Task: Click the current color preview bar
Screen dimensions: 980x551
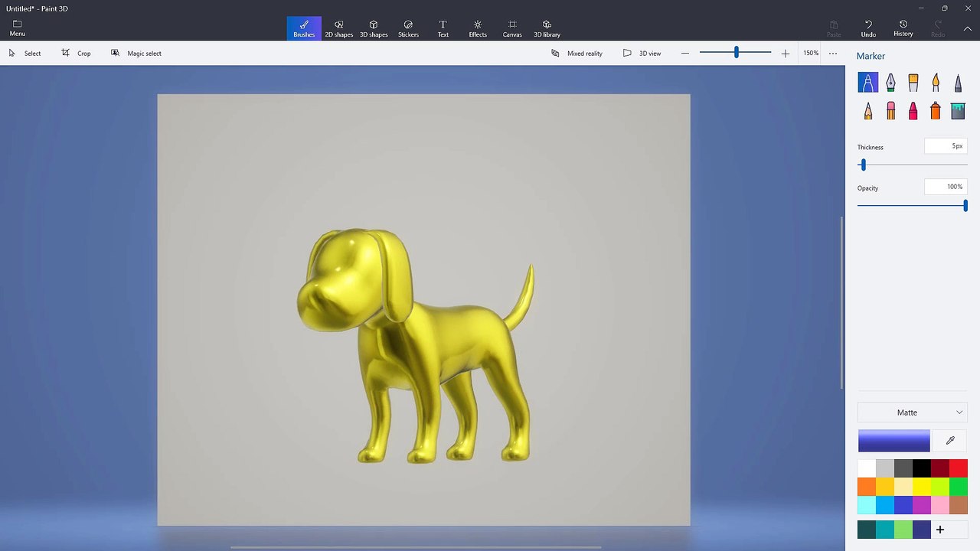Action: (893, 441)
